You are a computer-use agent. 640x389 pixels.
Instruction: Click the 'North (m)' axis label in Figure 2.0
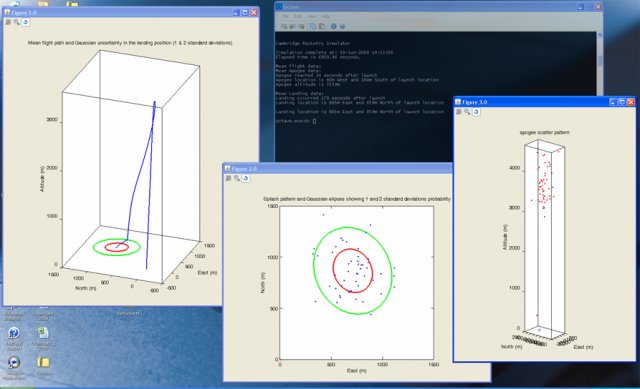pyautogui.click(x=263, y=282)
